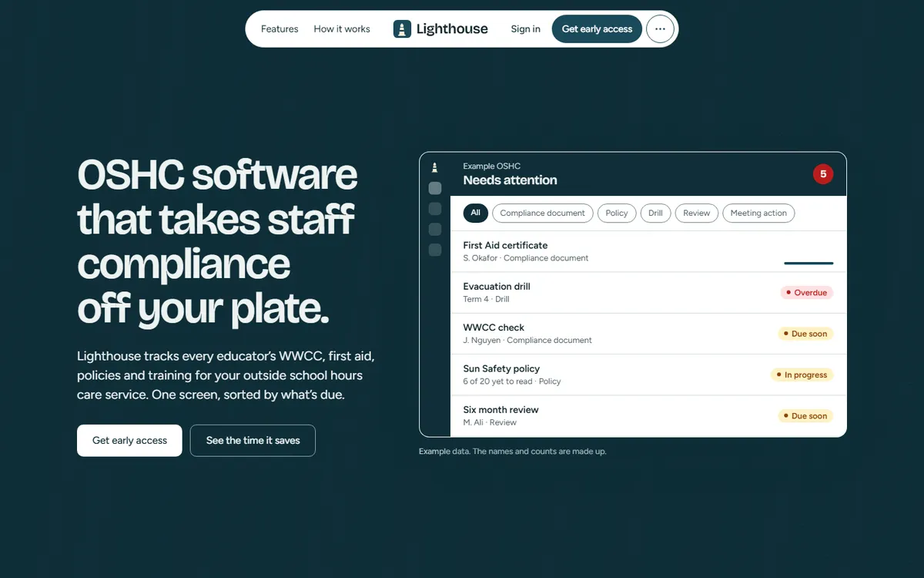Viewport: 924px width, 578px height.
Task: Click Get early access in the navbar
Action: [x=597, y=29]
